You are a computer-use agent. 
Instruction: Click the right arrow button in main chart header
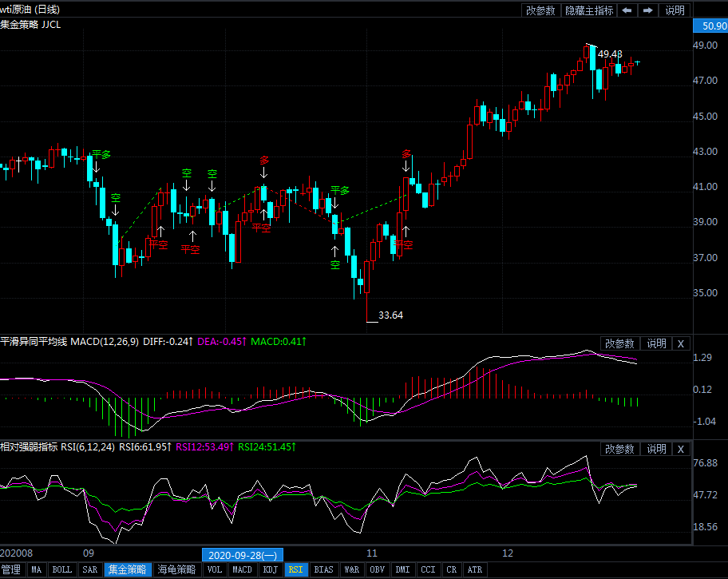click(x=648, y=10)
